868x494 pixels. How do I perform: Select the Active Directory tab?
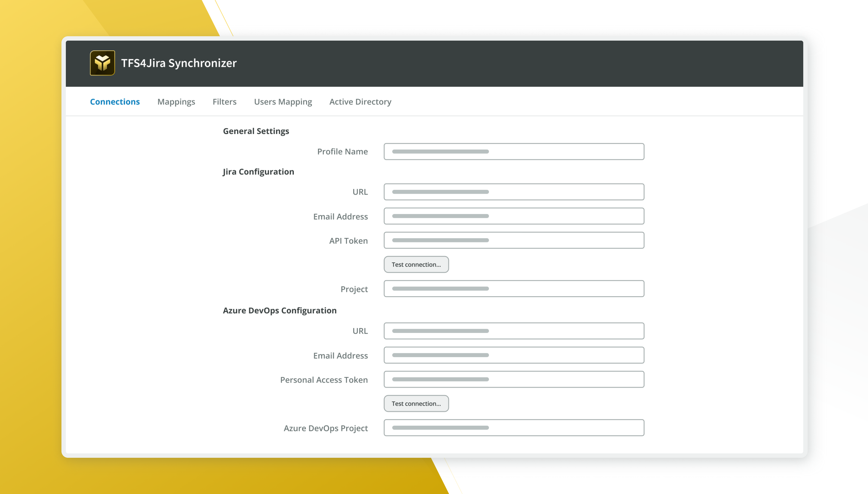tap(360, 102)
